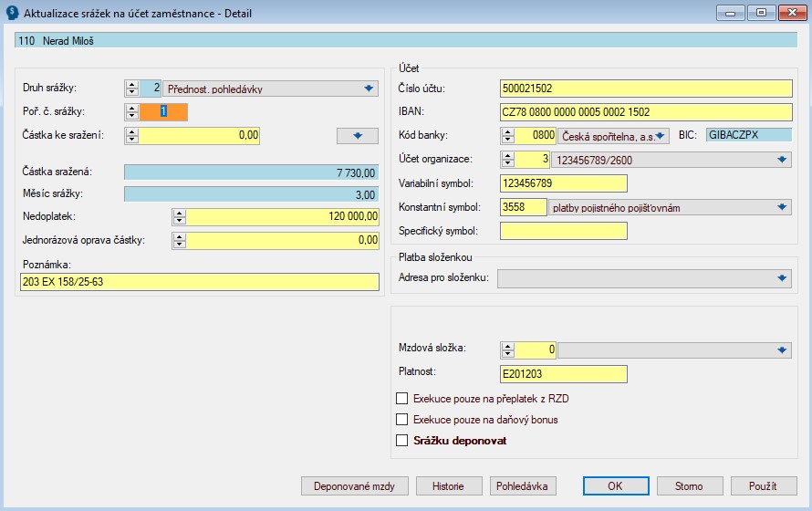The image size is (812, 511).
Task: Confirm with the OK button
Action: pyautogui.click(x=615, y=486)
